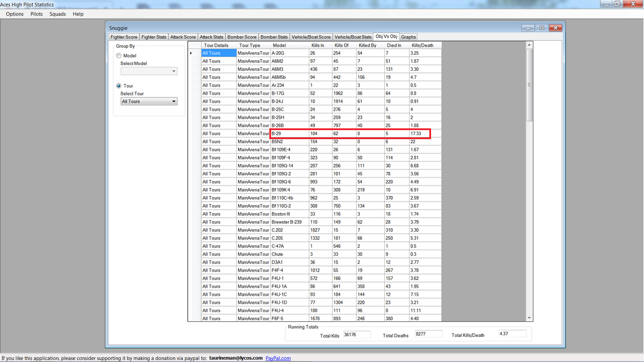
Task: Select the Model group-by radio button
Action: 119,56
